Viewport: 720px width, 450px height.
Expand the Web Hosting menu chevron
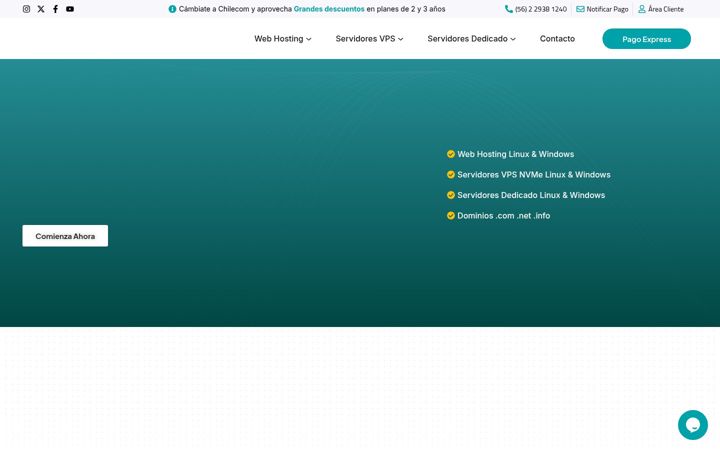(309, 39)
